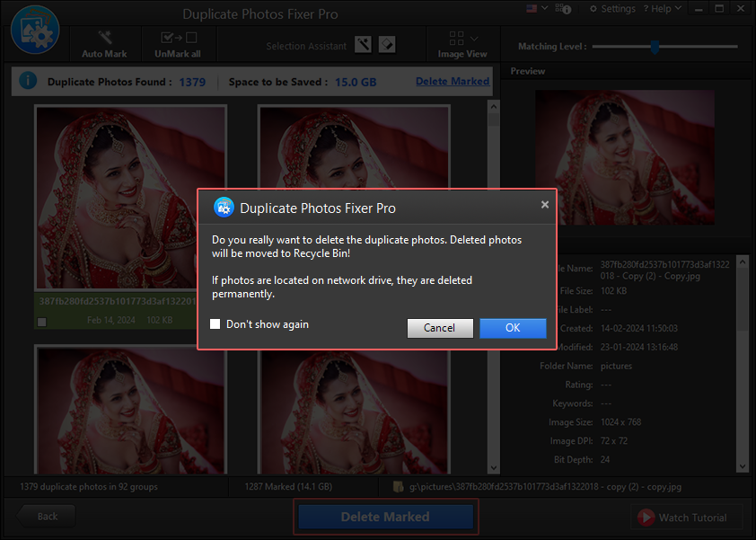The width and height of the screenshot is (756, 540).
Task: Click the 15.0 GB space value
Action: click(x=356, y=83)
